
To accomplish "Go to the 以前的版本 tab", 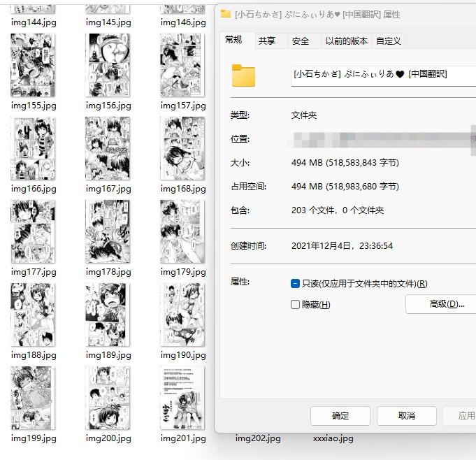I will [347, 41].
